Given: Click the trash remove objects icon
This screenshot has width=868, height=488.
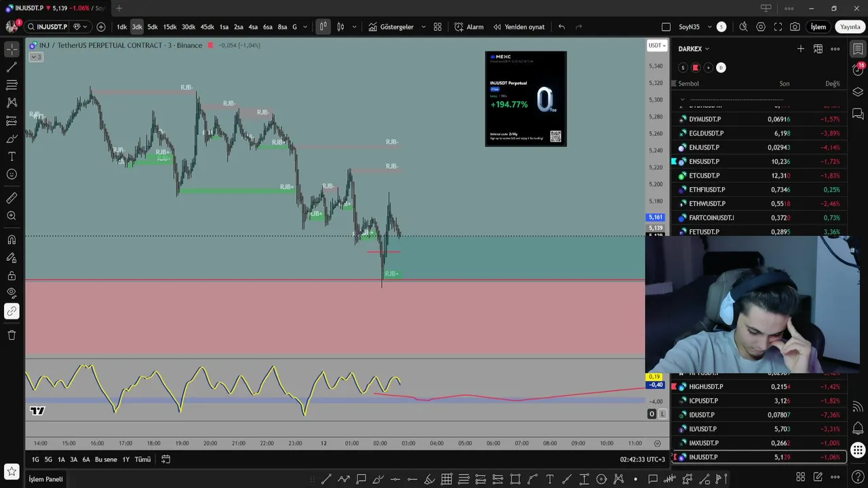Looking at the screenshot, I should click(12, 335).
